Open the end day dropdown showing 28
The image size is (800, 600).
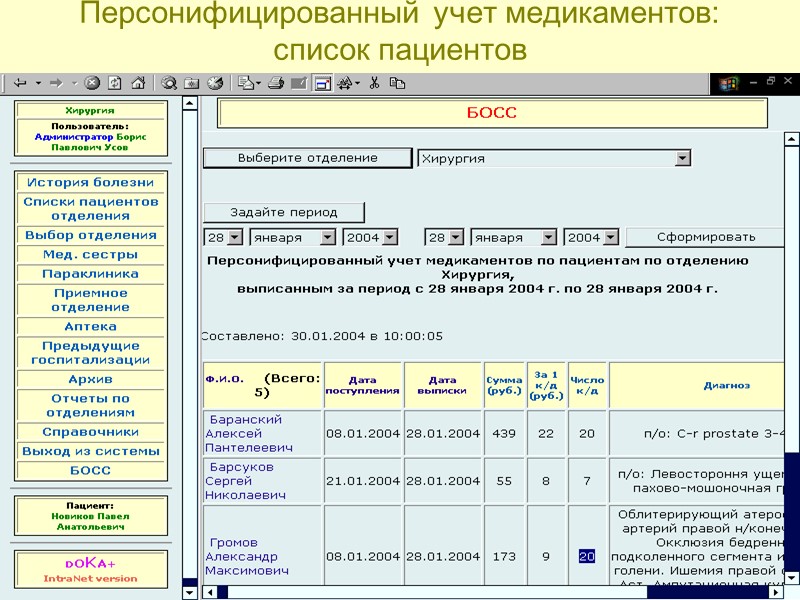pos(444,237)
